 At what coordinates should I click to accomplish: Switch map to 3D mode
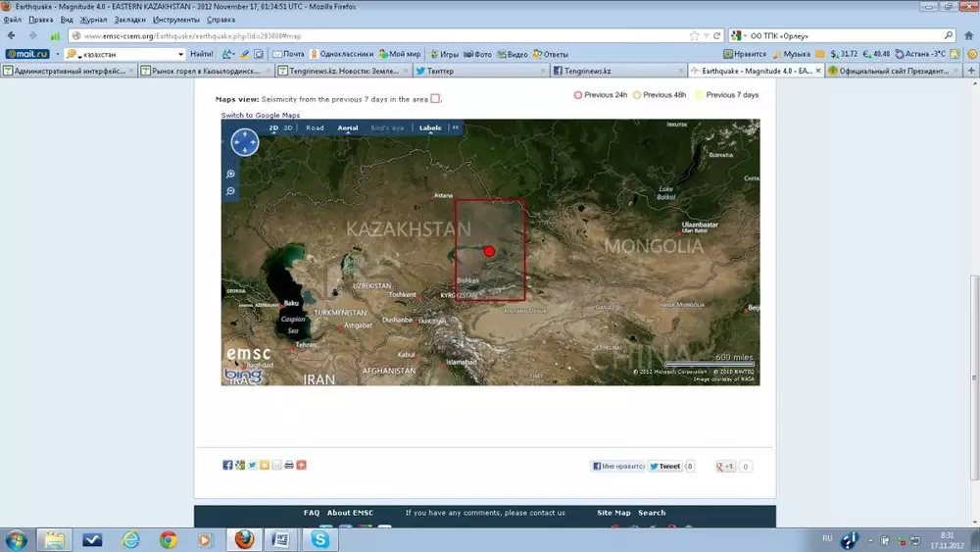288,127
